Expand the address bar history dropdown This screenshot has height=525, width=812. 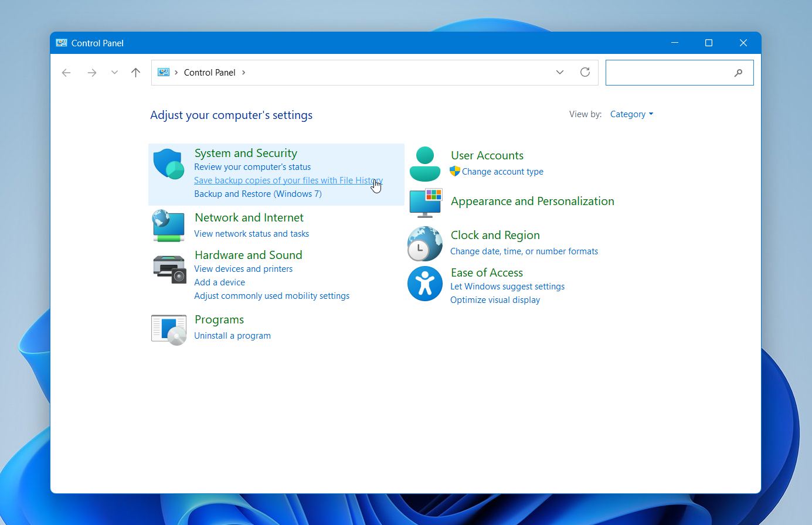point(560,72)
